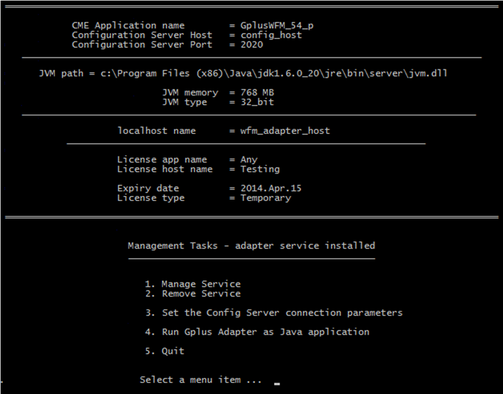This screenshot has height=394, width=503.
Task: Choose Run Gplus Adapter as Java application
Action: 257,332
